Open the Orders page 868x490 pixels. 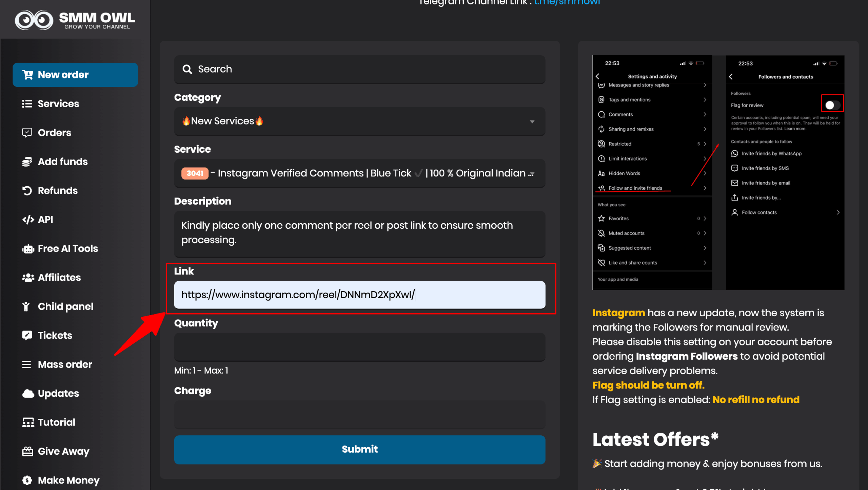pos(55,133)
